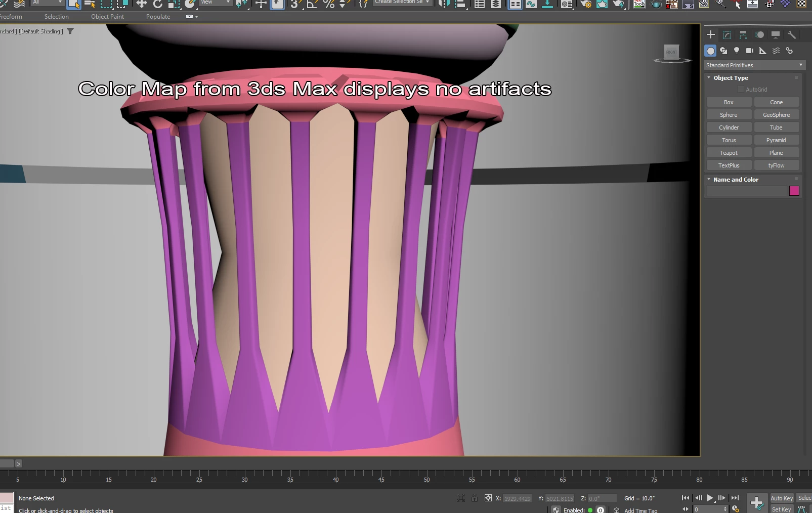The height and width of the screenshot is (513, 812).
Task: Open the TexTools plugin icon
Action: click(x=639, y=4)
